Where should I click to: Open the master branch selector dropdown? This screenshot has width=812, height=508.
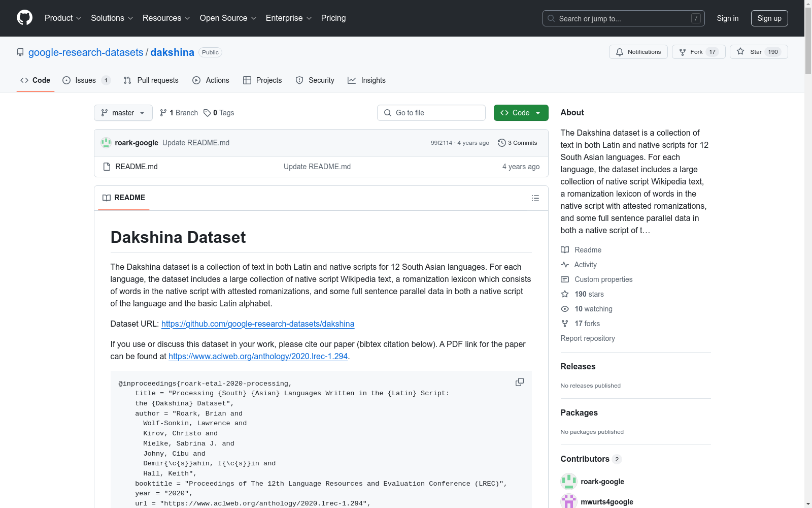tap(123, 113)
